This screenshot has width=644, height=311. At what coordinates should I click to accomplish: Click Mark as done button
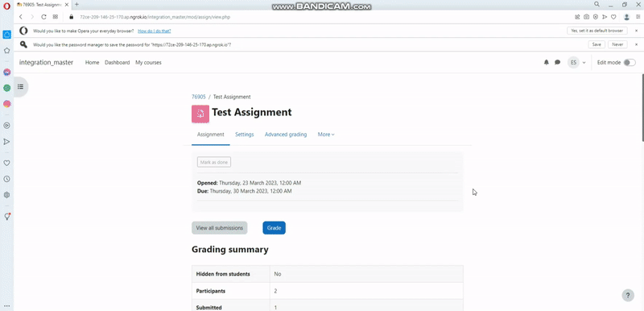(214, 162)
